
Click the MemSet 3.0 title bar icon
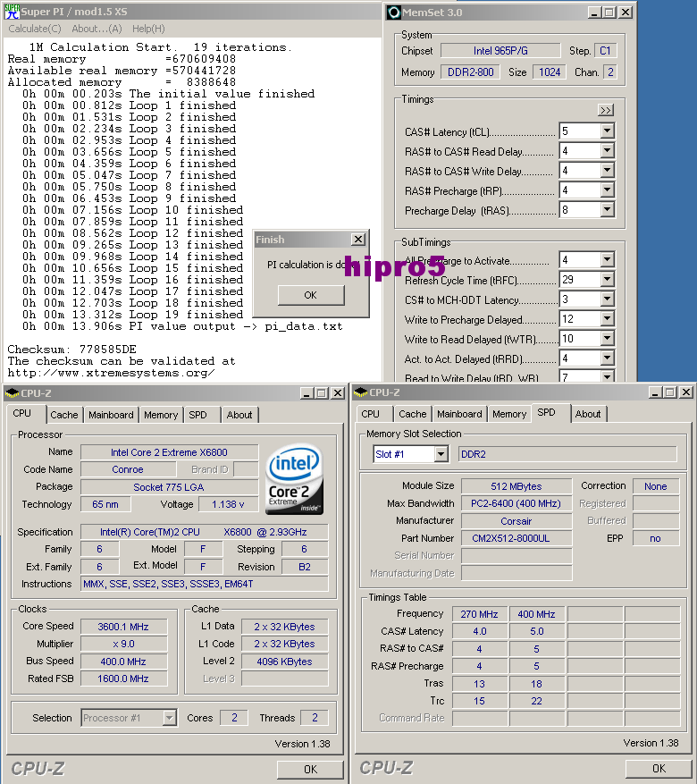[394, 12]
